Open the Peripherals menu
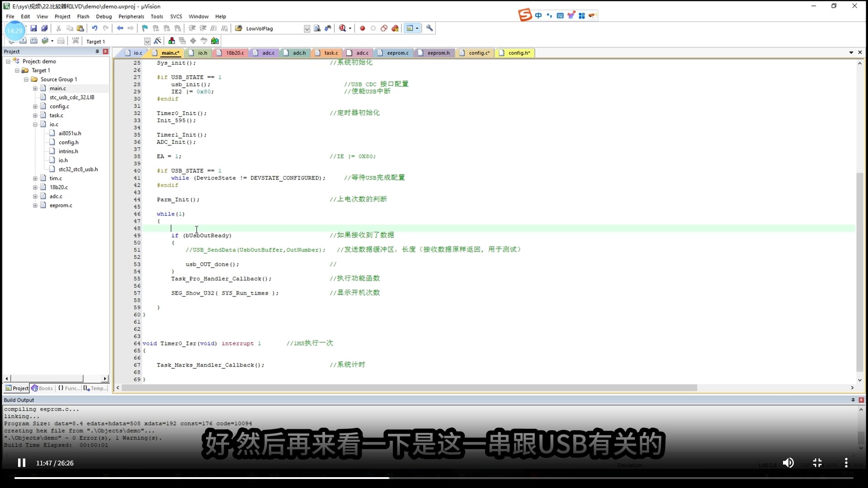Screen dimensions: 868x488 [x=131, y=16]
